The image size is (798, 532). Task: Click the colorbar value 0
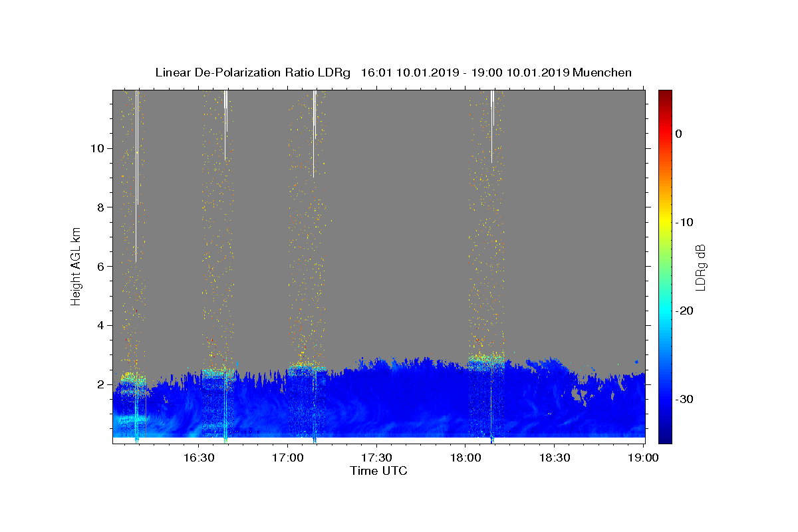(x=679, y=134)
